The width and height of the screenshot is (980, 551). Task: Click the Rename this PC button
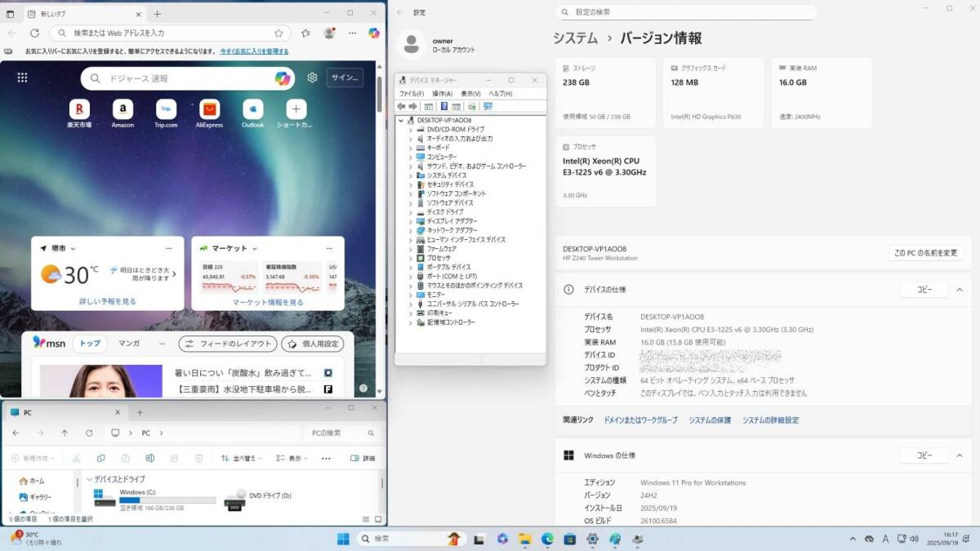926,253
